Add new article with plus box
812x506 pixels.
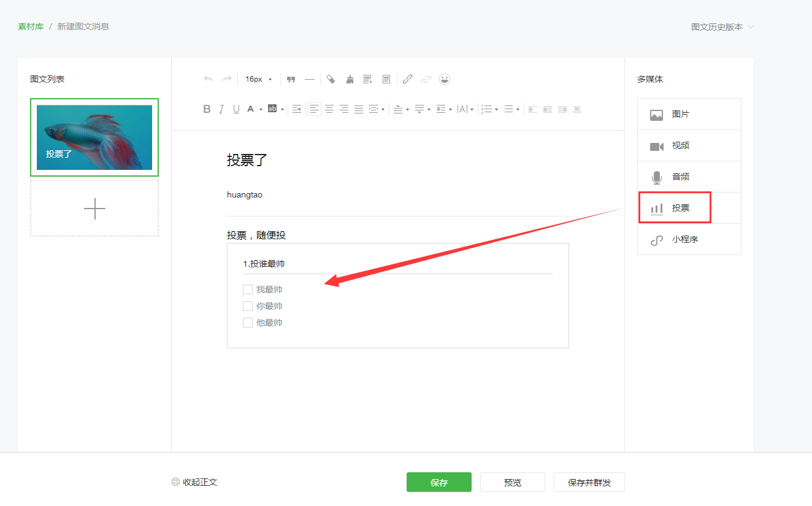[x=94, y=209]
